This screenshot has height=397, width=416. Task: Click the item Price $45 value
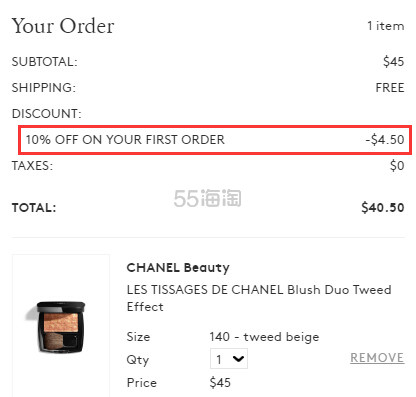pos(220,382)
